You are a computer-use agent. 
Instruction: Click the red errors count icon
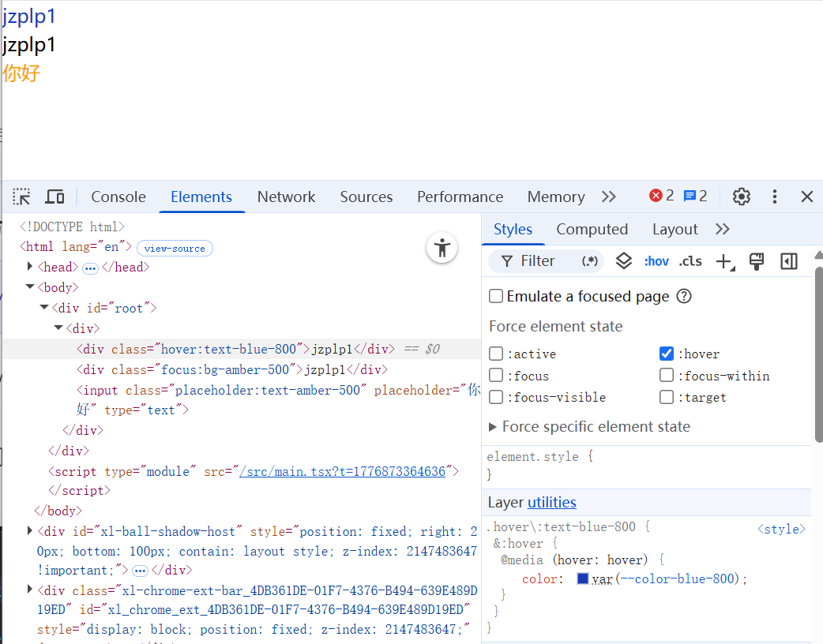[x=656, y=196]
